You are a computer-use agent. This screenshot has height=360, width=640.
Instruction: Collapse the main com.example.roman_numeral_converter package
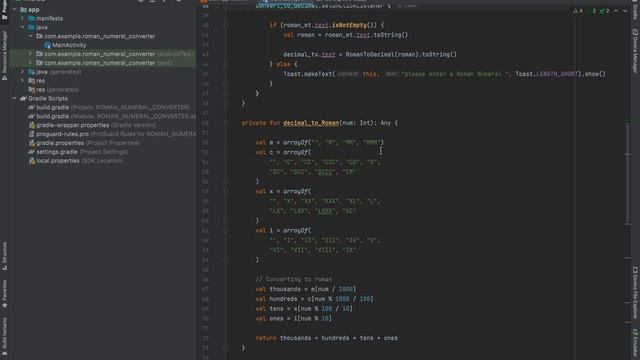point(30,36)
